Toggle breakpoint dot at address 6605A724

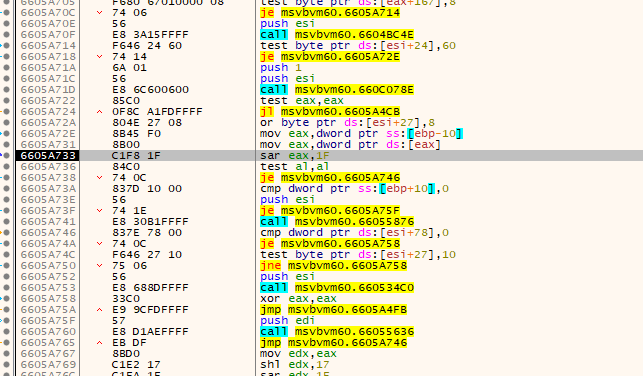pyautogui.click(x=7, y=112)
